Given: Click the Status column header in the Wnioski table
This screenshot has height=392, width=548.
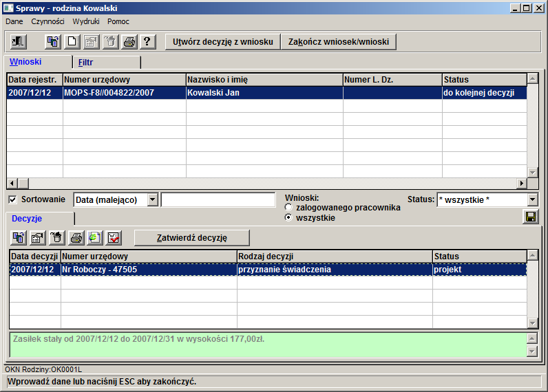Looking at the screenshot, I should (x=485, y=80).
